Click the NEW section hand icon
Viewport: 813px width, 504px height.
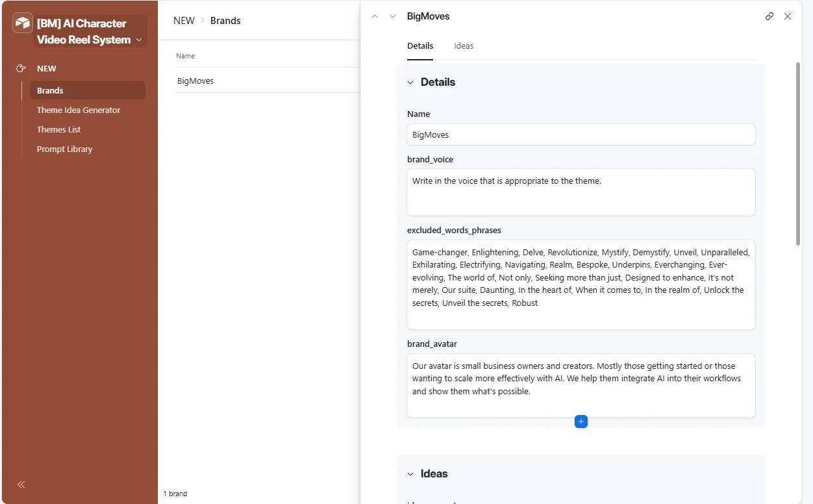pyautogui.click(x=21, y=68)
